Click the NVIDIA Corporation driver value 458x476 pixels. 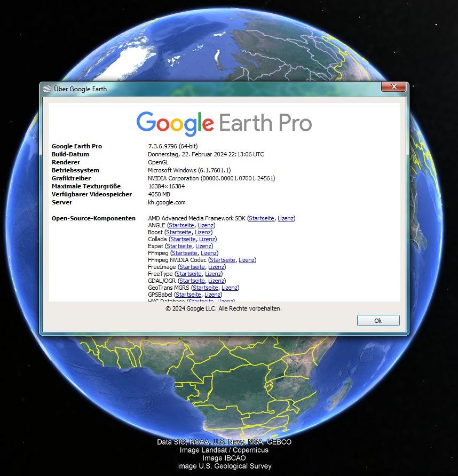[211, 178]
